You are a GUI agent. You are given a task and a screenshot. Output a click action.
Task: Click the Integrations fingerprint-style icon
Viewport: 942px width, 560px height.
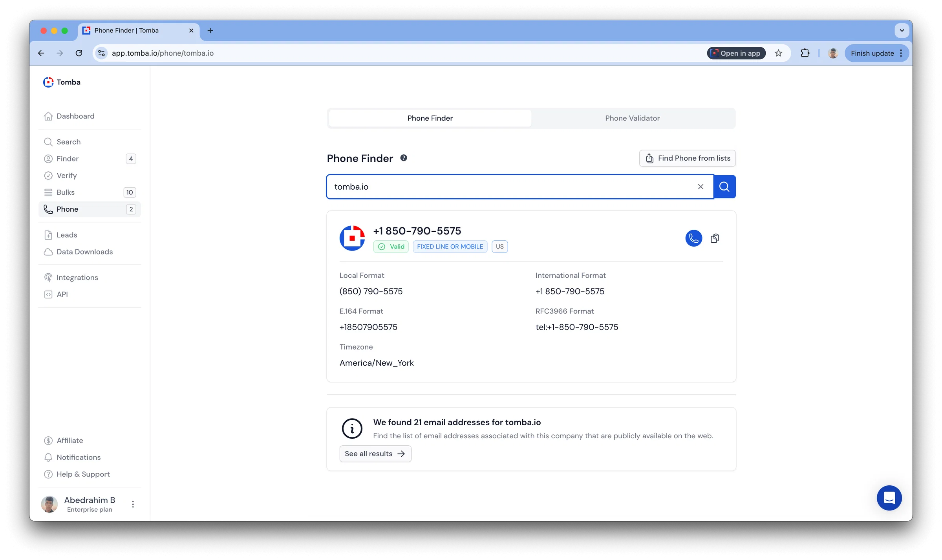click(x=48, y=278)
